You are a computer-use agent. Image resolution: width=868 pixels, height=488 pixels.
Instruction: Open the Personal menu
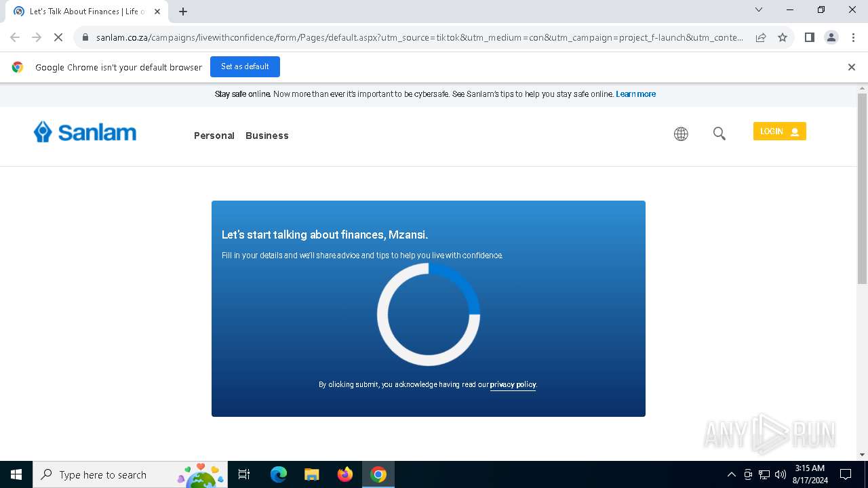(214, 136)
